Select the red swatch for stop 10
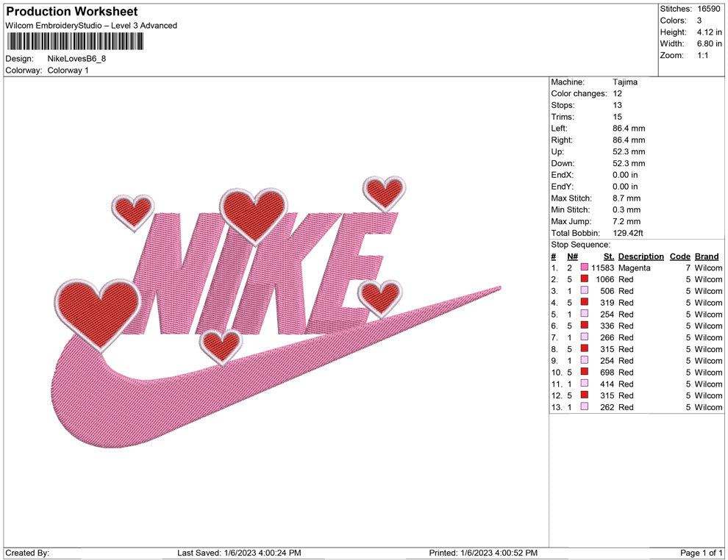The image size is (728, 560). 585,373
